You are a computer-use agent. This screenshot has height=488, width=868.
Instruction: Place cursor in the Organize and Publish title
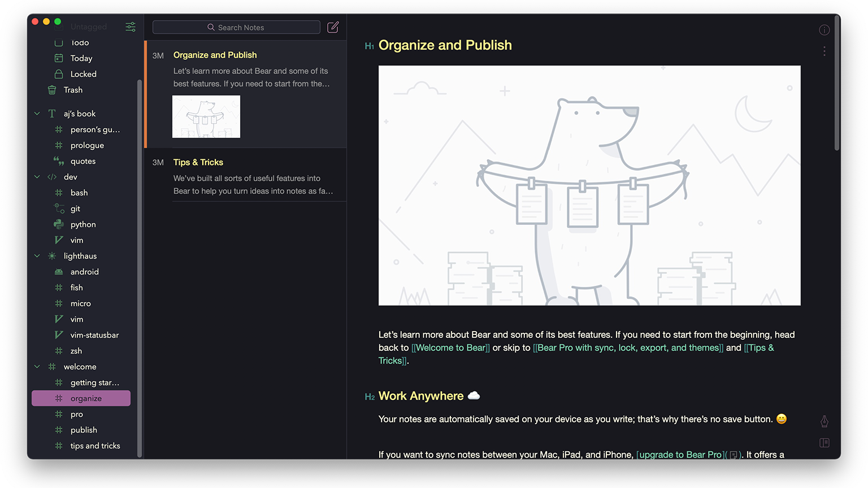(445, 45)
